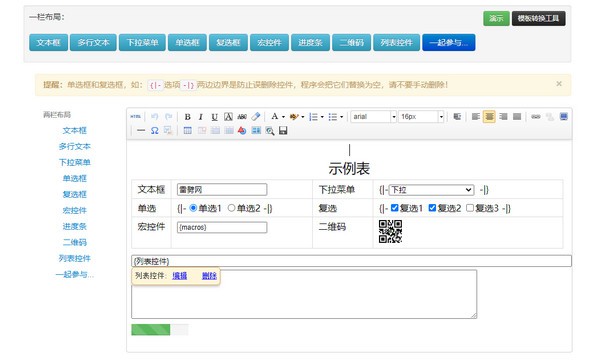This screenshot has width=600, height=363.
Task: Click the indent icon before align buttons
Action: point(457,116)
